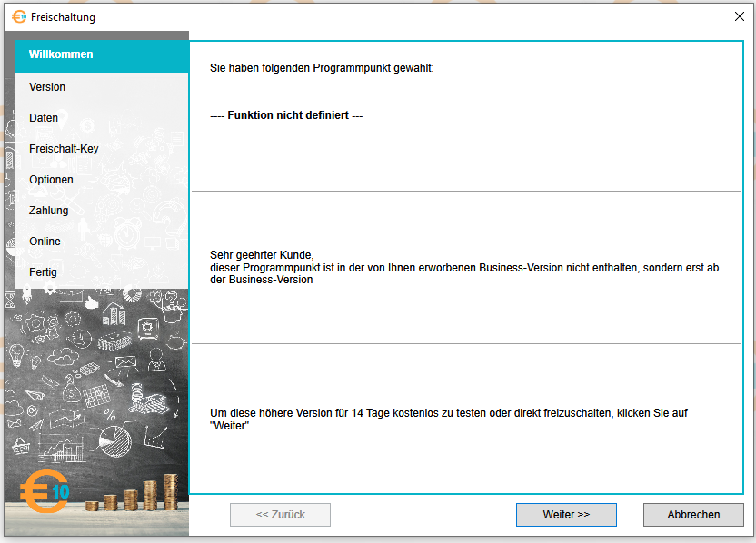The height and width of the screenshot is (543, 756).
Task: Switch to the Freischalt-Key step
Action: (x=64, y=149)
